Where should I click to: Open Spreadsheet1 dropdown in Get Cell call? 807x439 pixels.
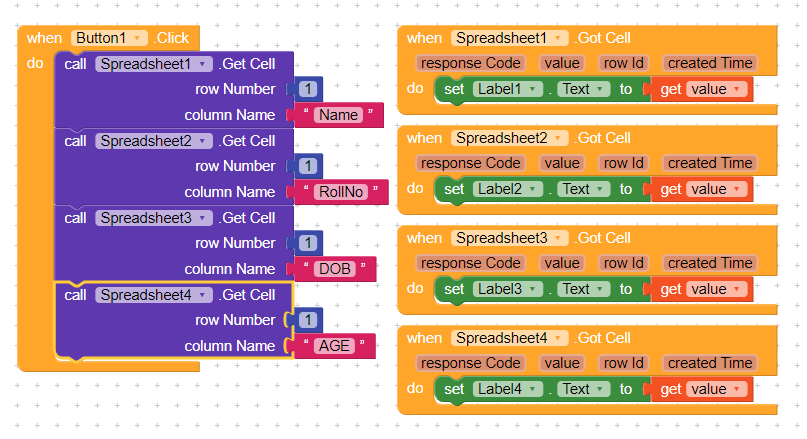coord(153,64)
